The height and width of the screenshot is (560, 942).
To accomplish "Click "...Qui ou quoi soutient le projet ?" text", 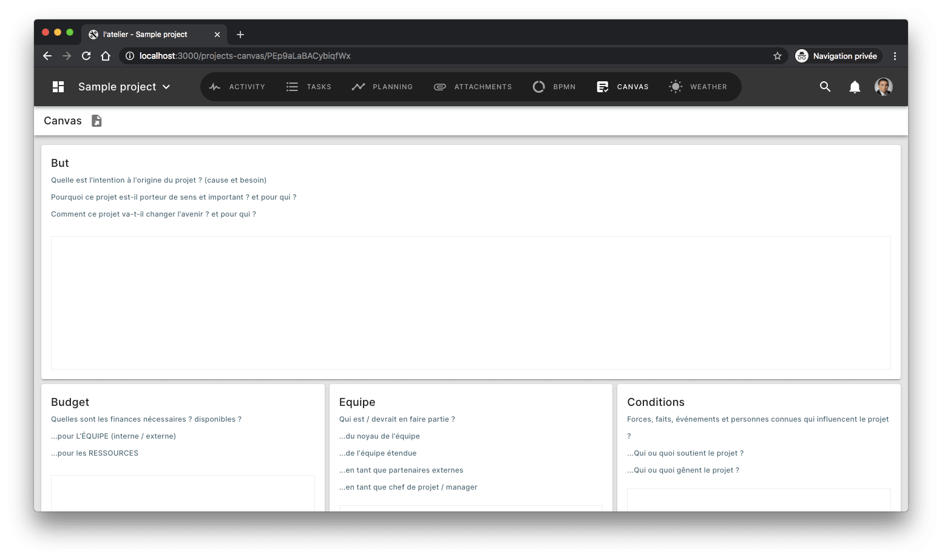I will click(x=685, y=453).
